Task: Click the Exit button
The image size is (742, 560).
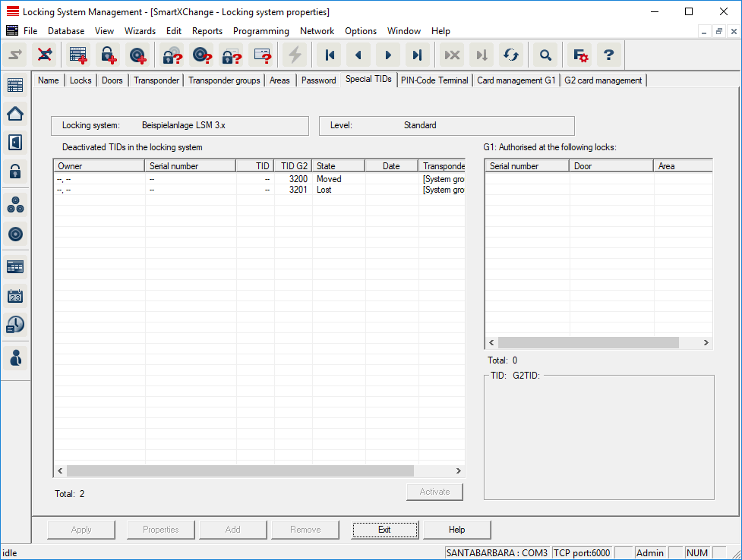Action: pyautogui.click(x=384, y=530)
